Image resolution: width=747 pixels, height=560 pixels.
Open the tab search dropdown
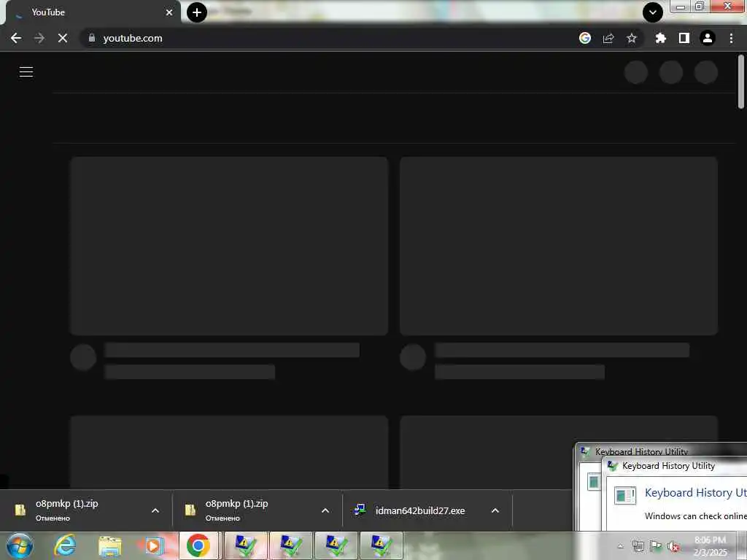coord(653,12)
